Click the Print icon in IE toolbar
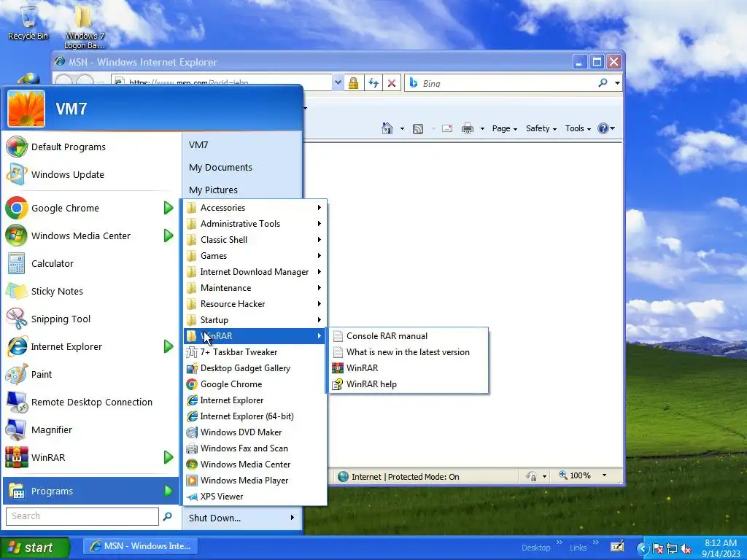 468,128
